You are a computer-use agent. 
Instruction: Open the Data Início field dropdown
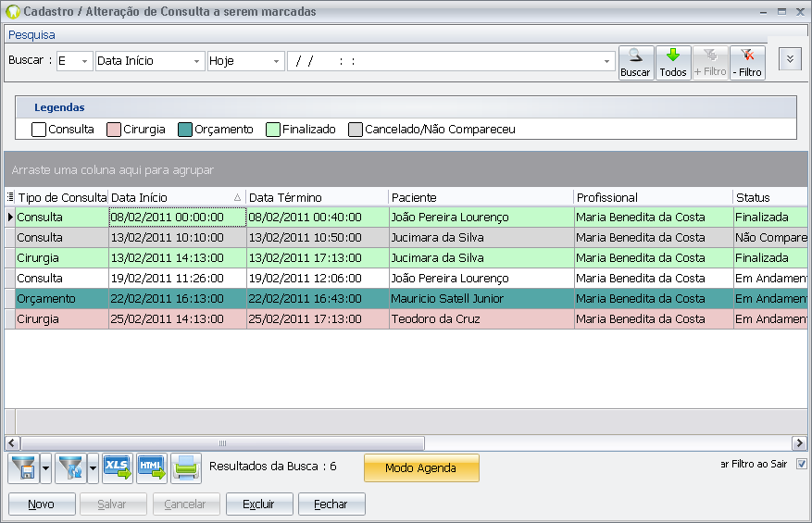(196, 61)
